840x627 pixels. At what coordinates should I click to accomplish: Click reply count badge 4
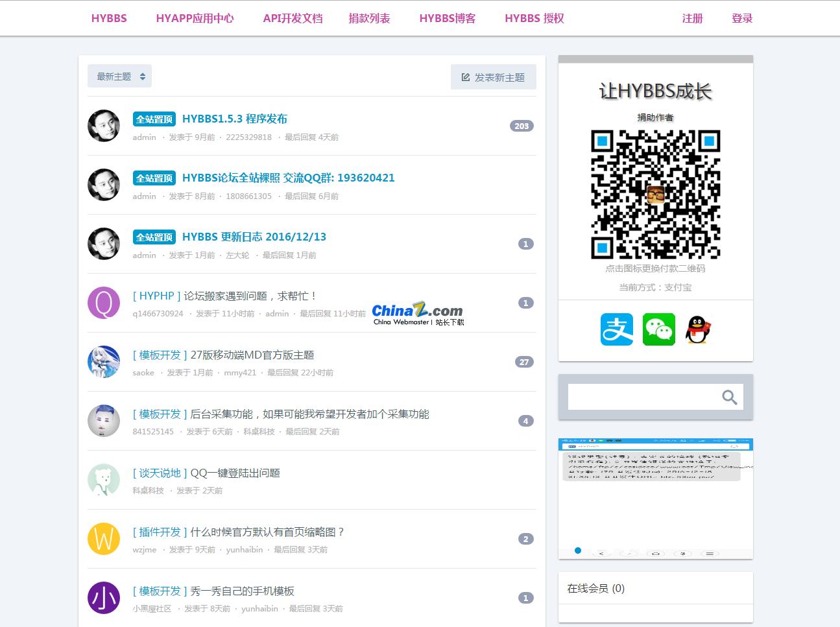coord(526,421)
